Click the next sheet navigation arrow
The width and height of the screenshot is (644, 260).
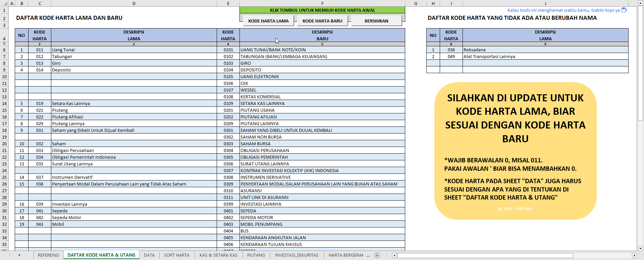[x=19, y=255]
